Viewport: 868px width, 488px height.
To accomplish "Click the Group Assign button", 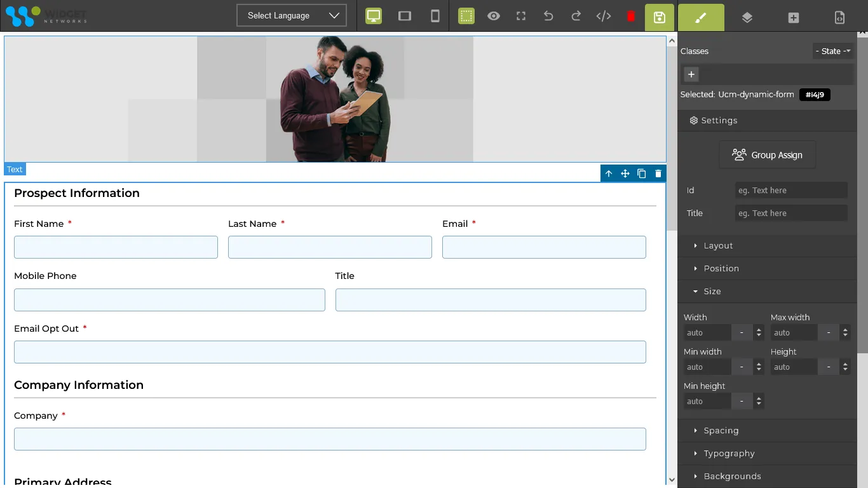I will (767, 155).
